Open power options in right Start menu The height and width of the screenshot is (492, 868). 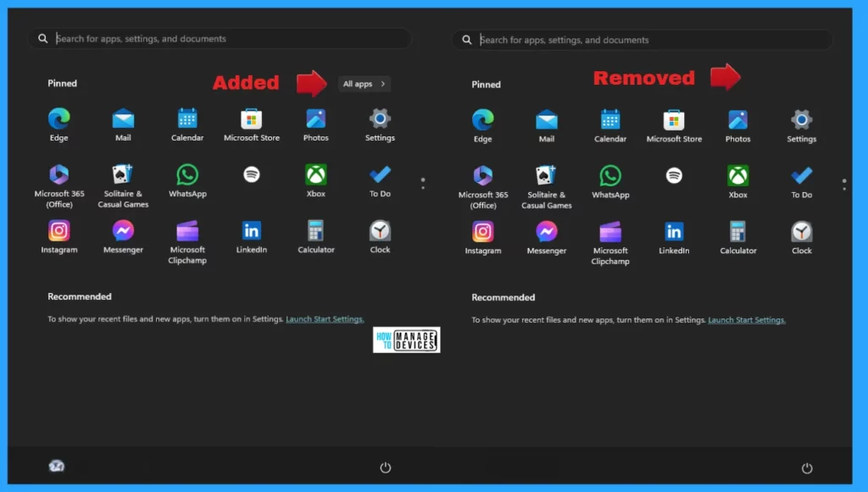tap(807, 468)
